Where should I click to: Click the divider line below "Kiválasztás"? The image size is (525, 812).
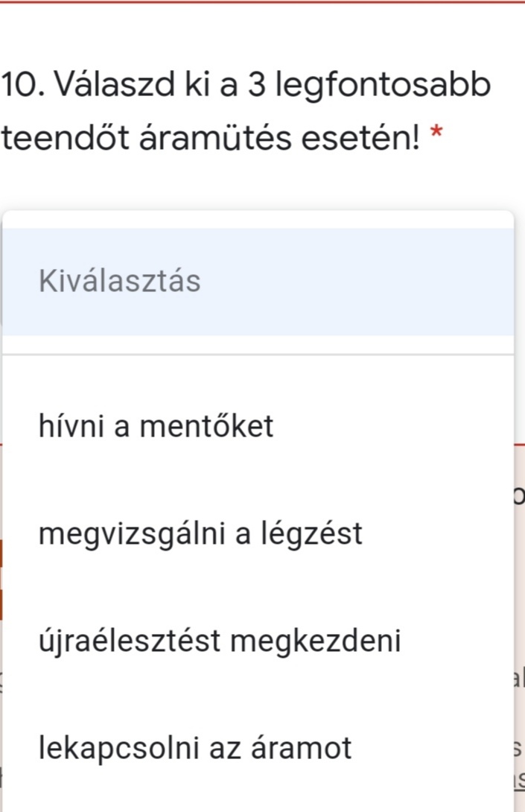click(x=258, y=355)
